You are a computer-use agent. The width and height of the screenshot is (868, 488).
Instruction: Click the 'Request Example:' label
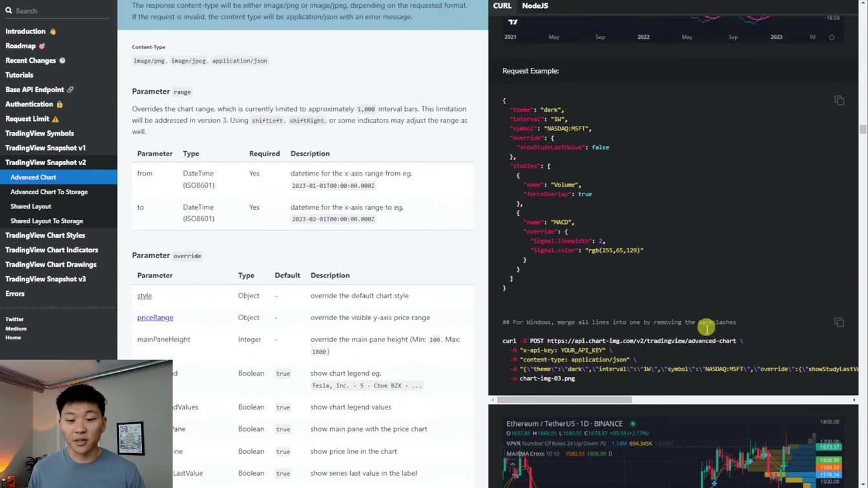(x=530, y=71)
